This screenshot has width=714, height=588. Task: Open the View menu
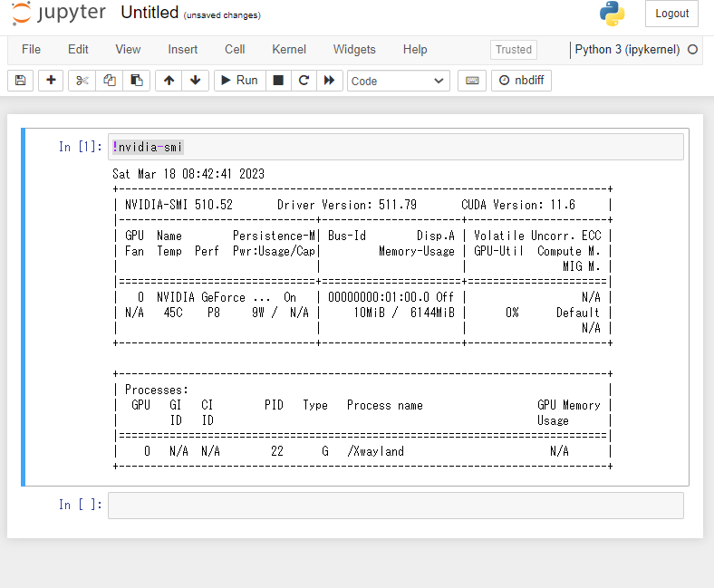pyautogui.click(x=128, y=49)
